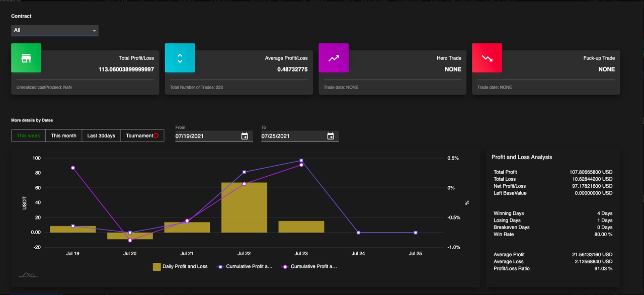
Task: Click the Jul 20 negative loss bar
Action: pyautogui.click(x=130, y=236)
